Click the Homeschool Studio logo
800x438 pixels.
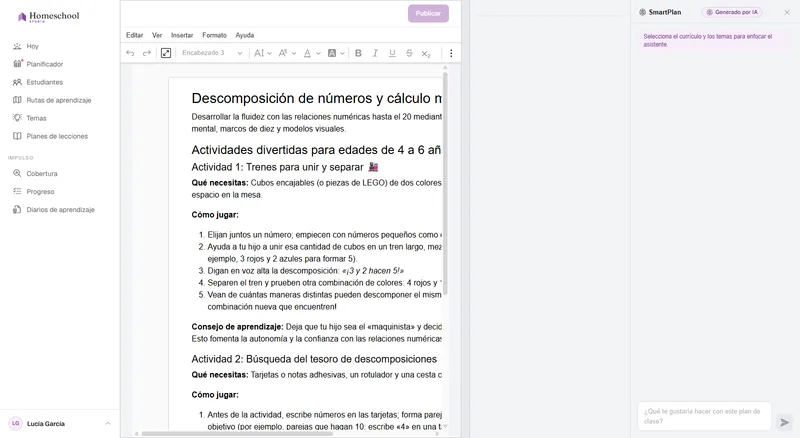pos(49,16)
